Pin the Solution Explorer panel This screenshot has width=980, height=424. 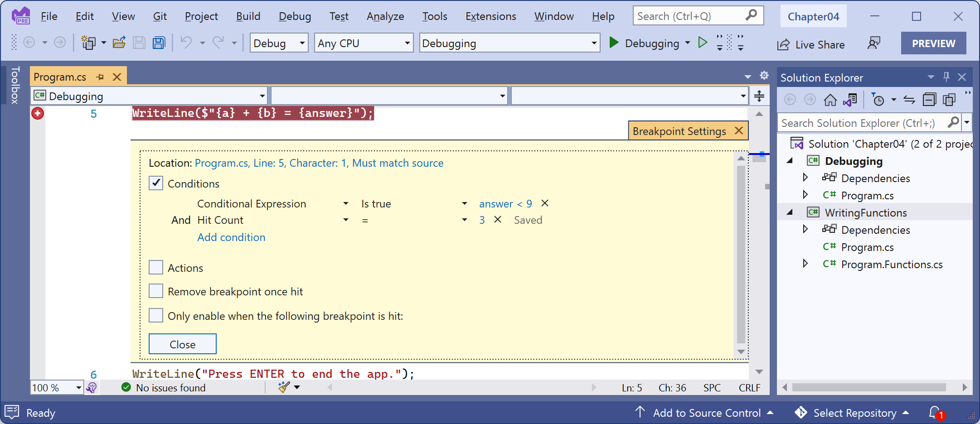(x=946, y=77)
